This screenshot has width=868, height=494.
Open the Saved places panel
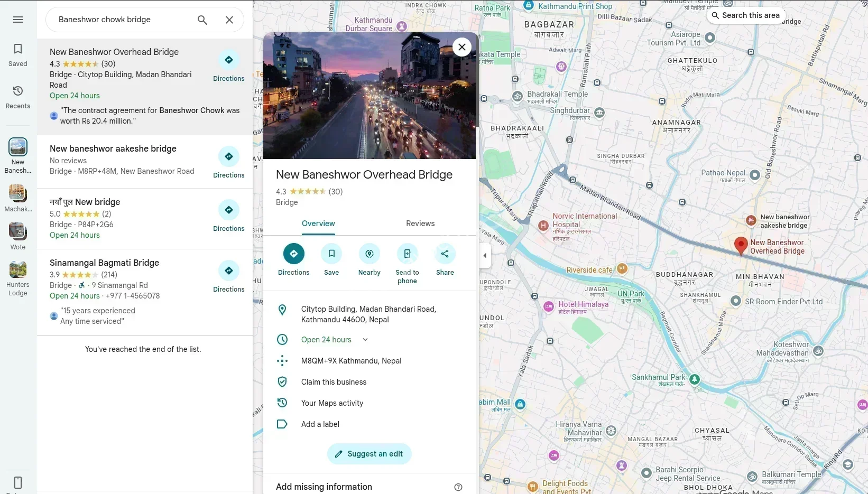18,55
